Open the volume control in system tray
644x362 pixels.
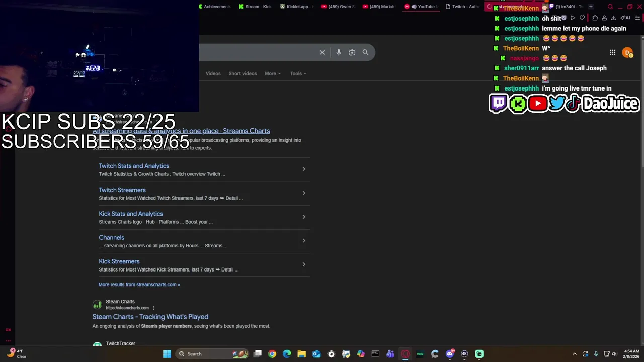pyautogui.click(x=614, y=354)
